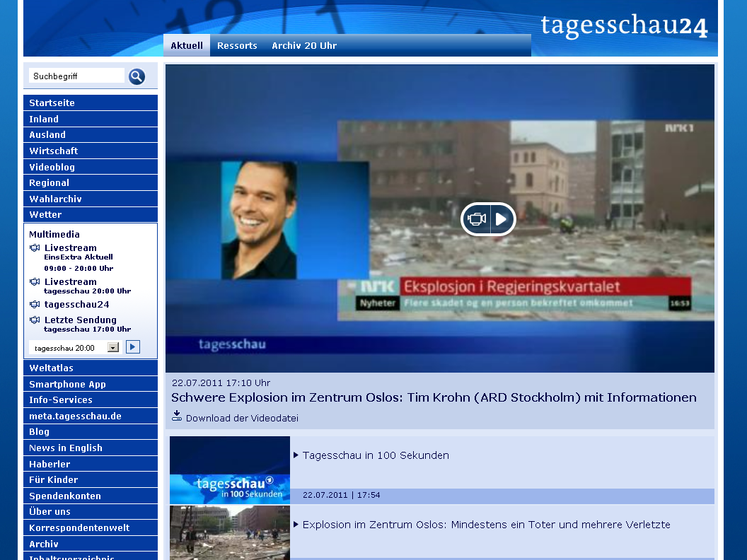The width and height of the screenshot is (747, 560).
Task: Open News in English
Action: pos(91,448)
